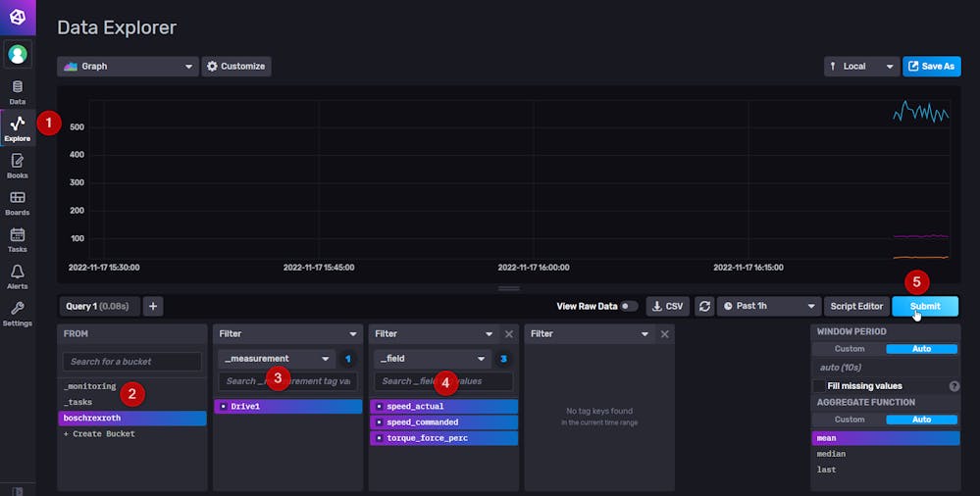
Task: Deselect the Drive1 measurement tag
Action: (288, 407)
